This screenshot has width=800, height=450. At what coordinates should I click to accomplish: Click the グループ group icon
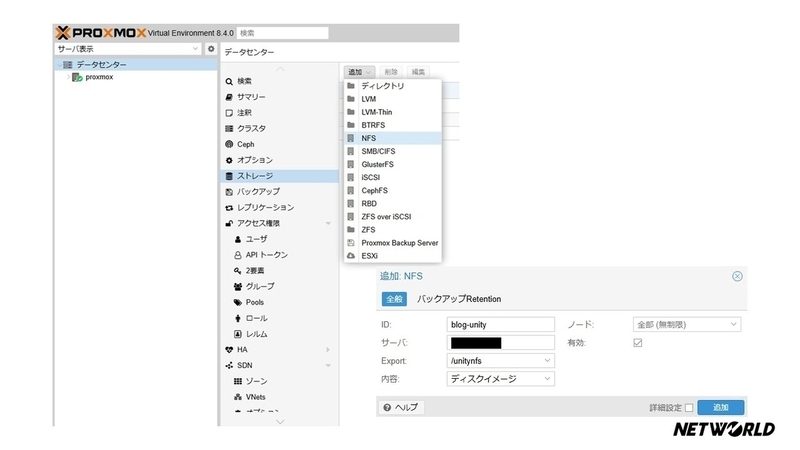[x=238, y=287]
